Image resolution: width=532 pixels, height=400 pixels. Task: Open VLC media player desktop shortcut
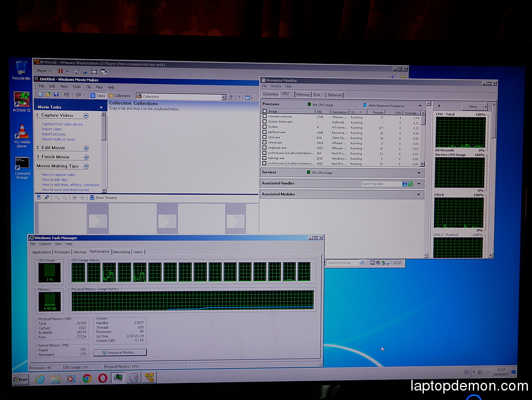click(x=22, y=133)
